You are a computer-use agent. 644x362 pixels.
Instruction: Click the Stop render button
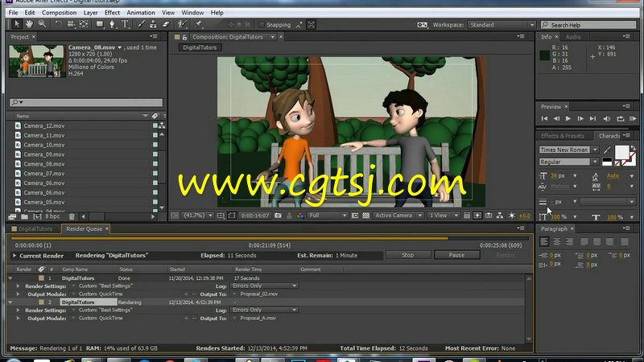point(408,255)
